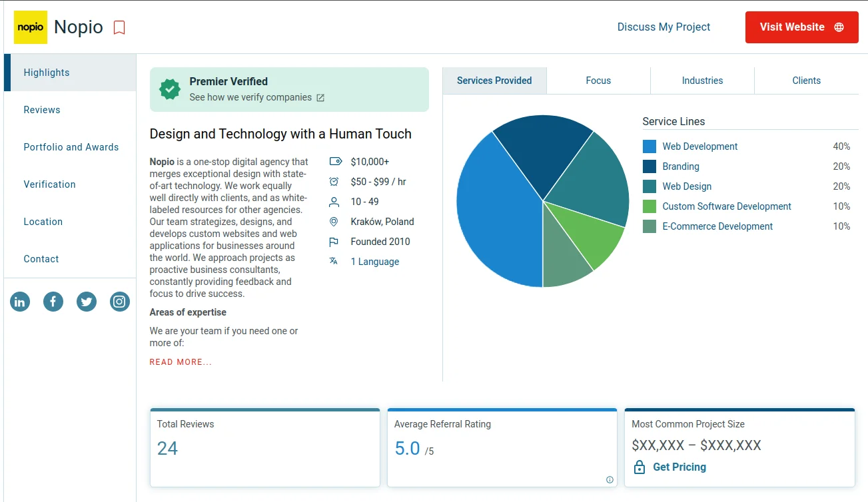Click the Design and Technology headline
Viewport: 868px width, 502px height.
280,134
